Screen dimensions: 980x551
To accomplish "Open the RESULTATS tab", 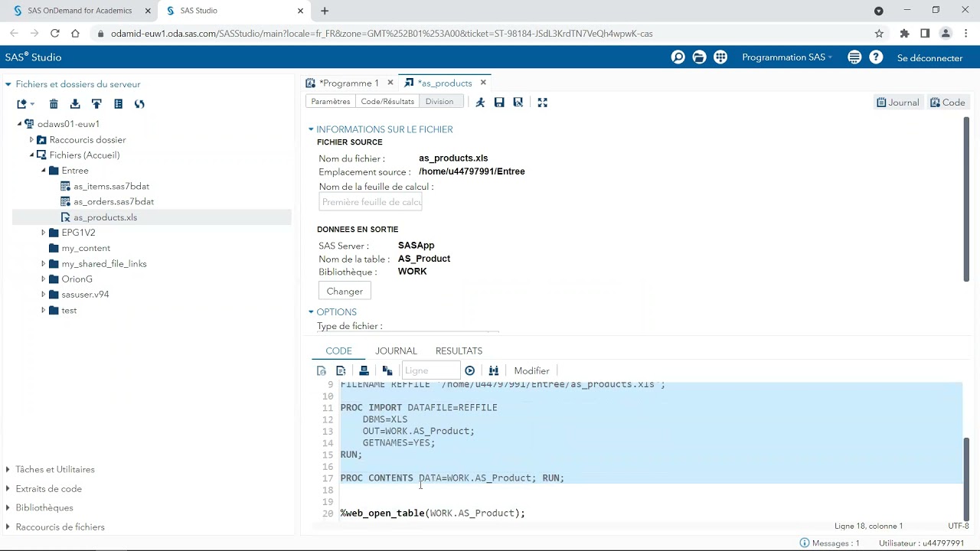I will pyautogui.click(x=459, y=350).
